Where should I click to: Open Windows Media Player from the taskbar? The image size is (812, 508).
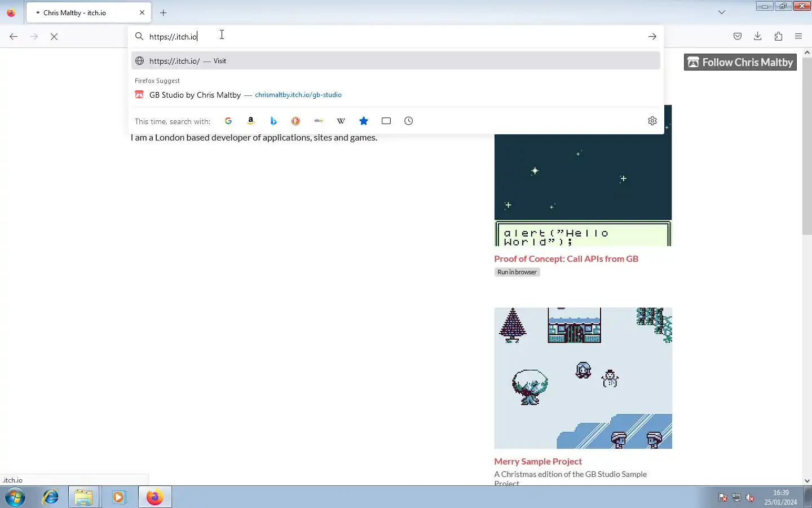118,497
